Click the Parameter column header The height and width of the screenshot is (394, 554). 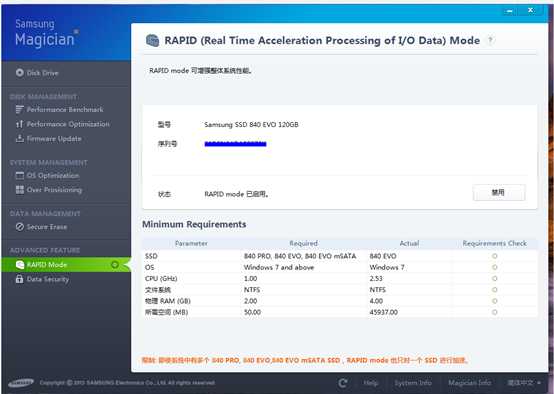pos(191,243)
